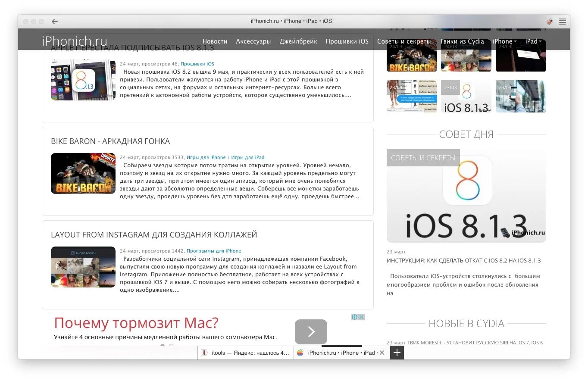This screenshot has height=381, width=588.
Task: Click the Игры для iPad category link
Action: point(248,157)
